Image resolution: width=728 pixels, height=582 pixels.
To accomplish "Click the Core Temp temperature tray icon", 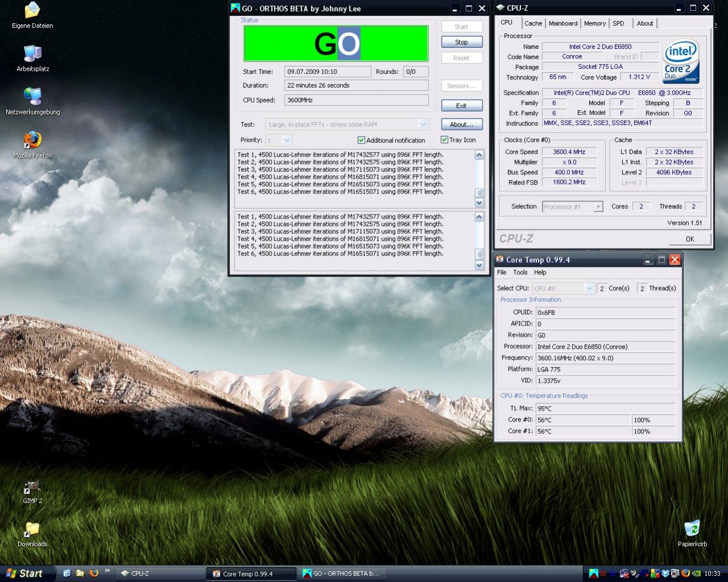I will click(x=602, y=573).
